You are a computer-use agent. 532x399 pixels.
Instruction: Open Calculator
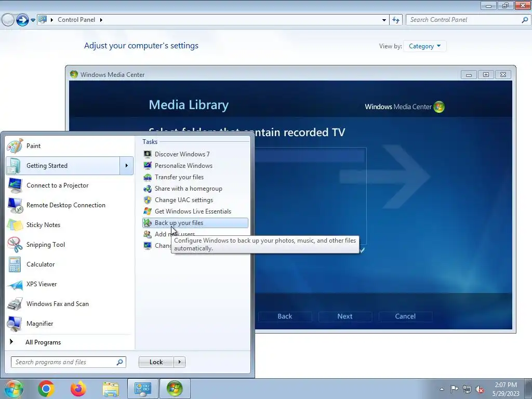(x=70, y=264)
